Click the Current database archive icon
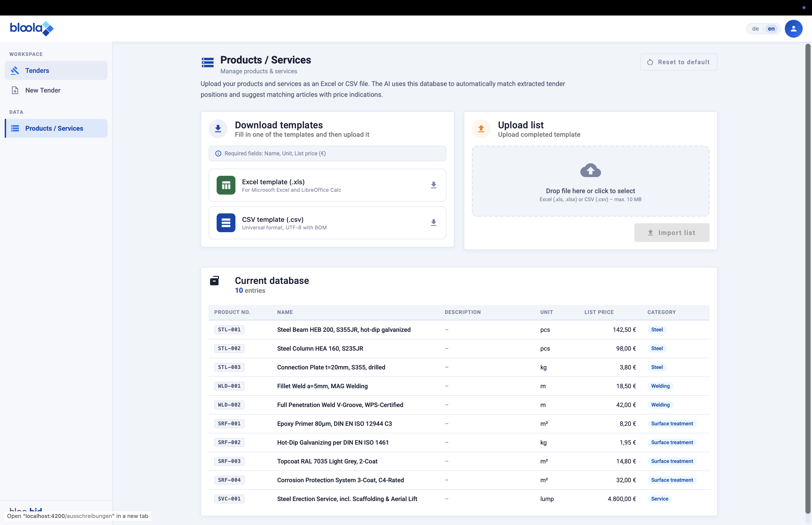 tap(214, 281)
